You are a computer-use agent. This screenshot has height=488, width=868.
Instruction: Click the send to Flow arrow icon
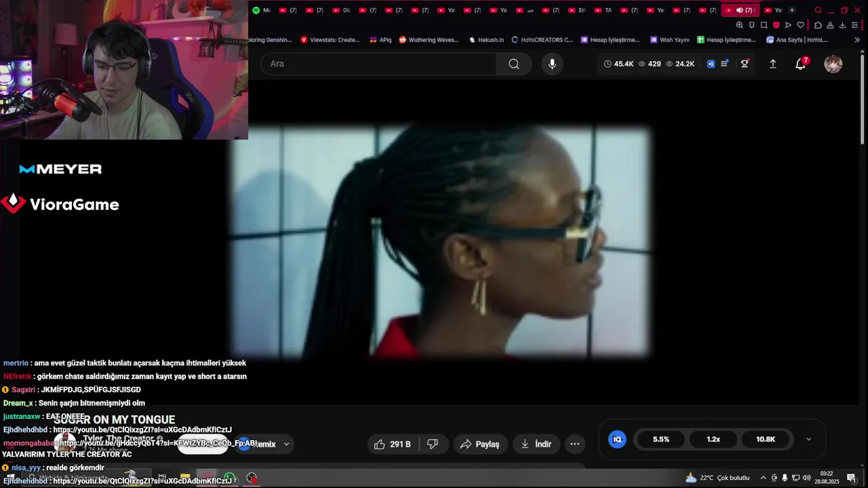[x=788, y=25]
